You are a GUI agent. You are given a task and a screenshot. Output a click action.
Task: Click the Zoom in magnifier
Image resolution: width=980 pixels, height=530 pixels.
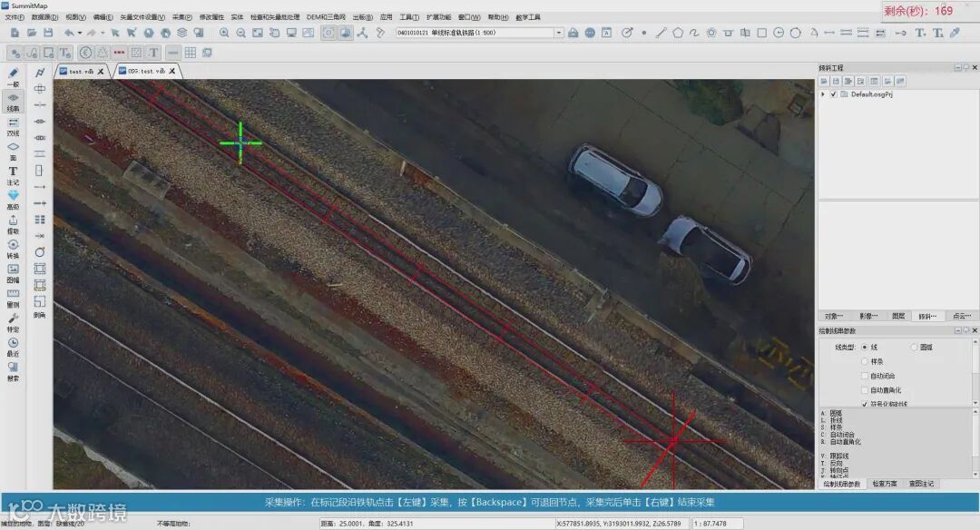[224, 33]
